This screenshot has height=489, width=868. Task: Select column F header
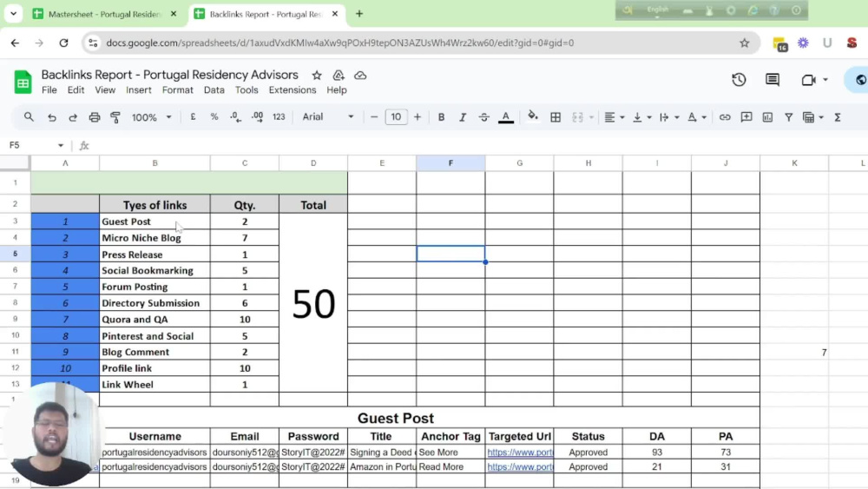[x=450, y=162]
